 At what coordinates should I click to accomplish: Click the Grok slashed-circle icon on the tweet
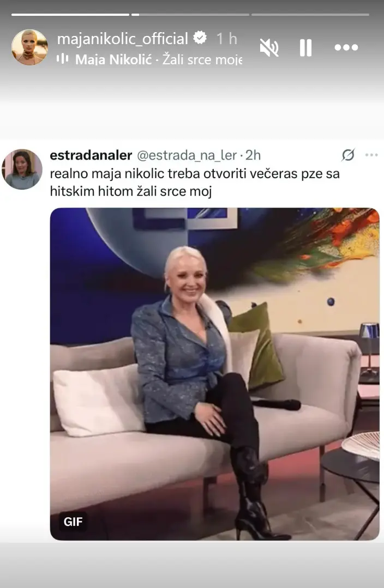point(348,155)
